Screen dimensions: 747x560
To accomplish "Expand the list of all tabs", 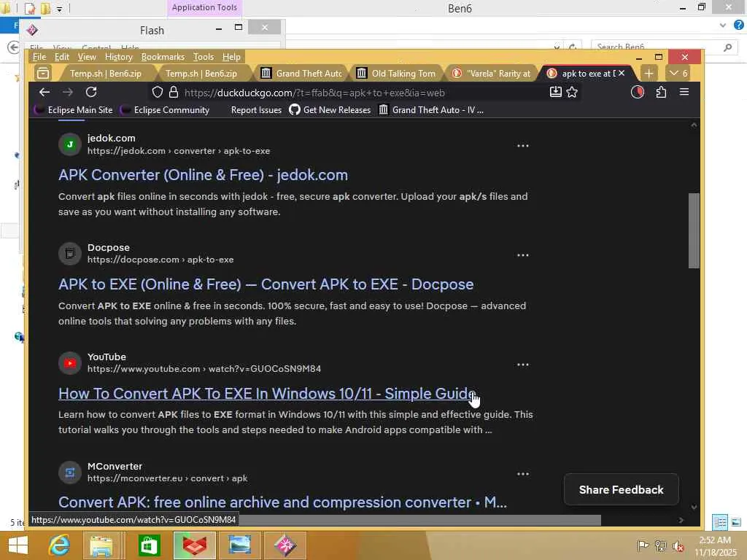I will [678, 74].
